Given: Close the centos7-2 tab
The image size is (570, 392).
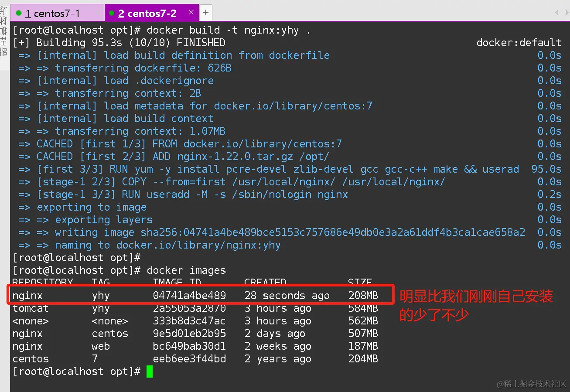Looking at the screenshot, I should click(191, 13).
